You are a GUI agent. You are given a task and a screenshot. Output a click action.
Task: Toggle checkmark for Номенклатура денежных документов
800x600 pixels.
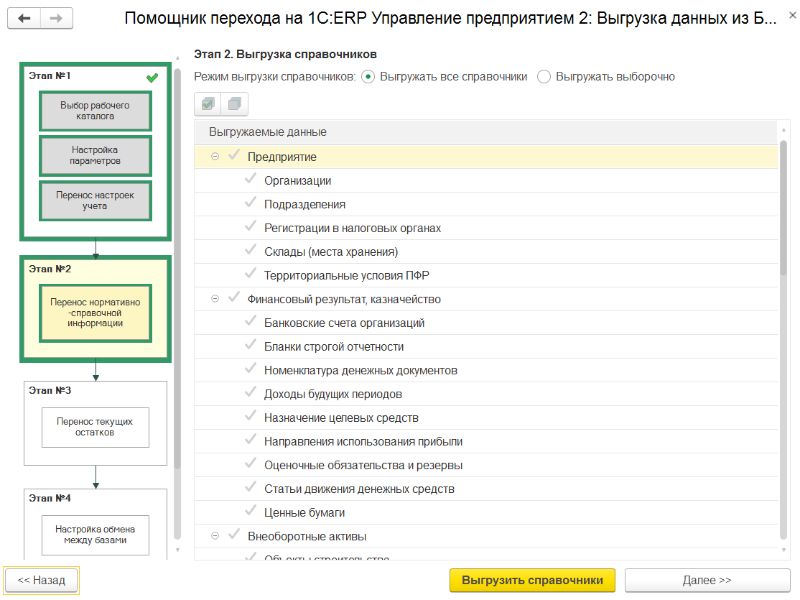(x=251, y=368)
